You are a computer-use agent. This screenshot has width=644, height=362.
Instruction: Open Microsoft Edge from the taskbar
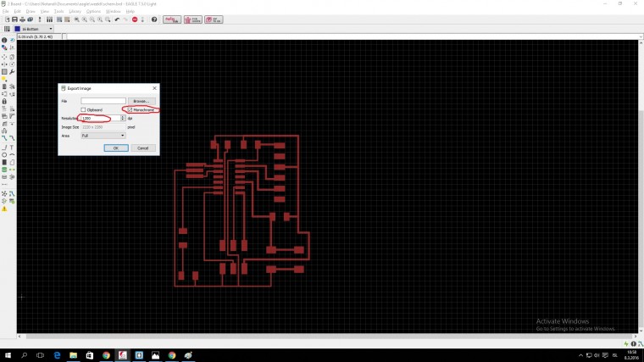coord(57,355)
